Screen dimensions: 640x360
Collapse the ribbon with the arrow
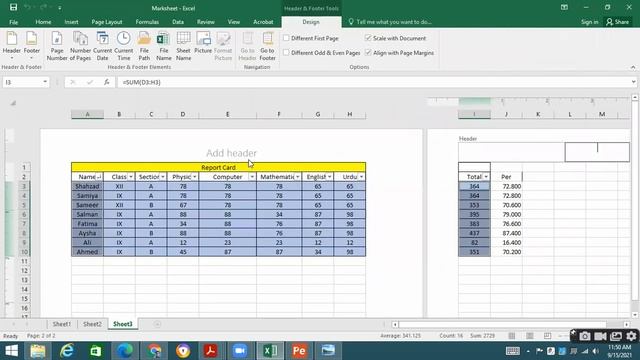tap(633, 67)
